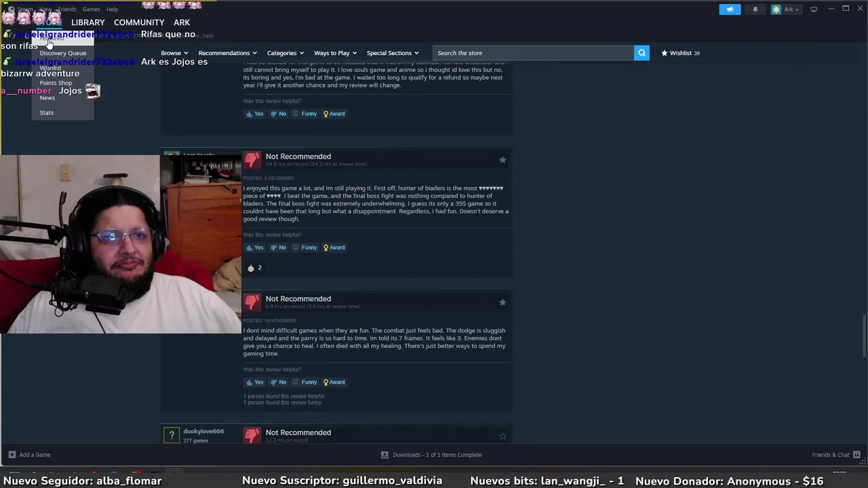This screenshot has width=868, height=488.
Task: Expand the Special Sections dropdown
Action: tap(393, 53)
